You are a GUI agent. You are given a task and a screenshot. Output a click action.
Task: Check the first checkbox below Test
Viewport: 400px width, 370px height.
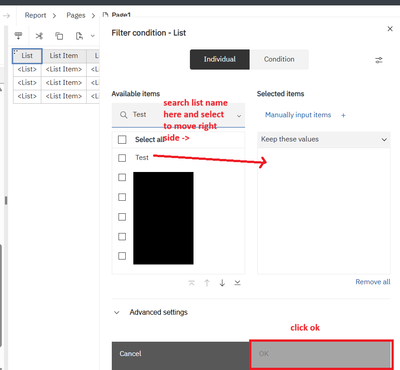click(122, 177)
